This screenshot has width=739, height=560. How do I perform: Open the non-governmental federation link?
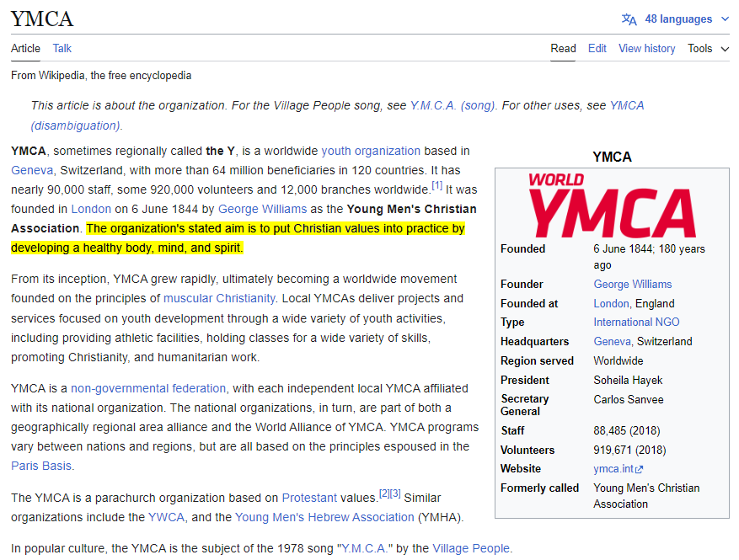pos(148,388)
